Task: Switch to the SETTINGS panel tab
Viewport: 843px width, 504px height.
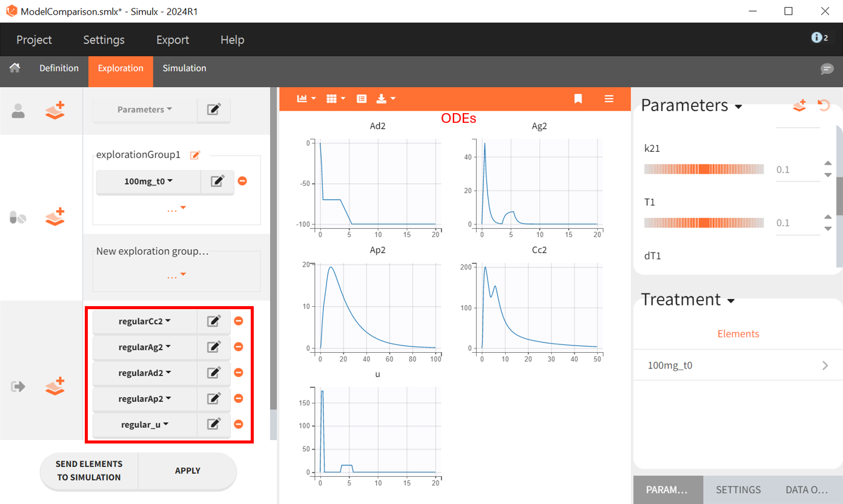Action: pos(738,490)
